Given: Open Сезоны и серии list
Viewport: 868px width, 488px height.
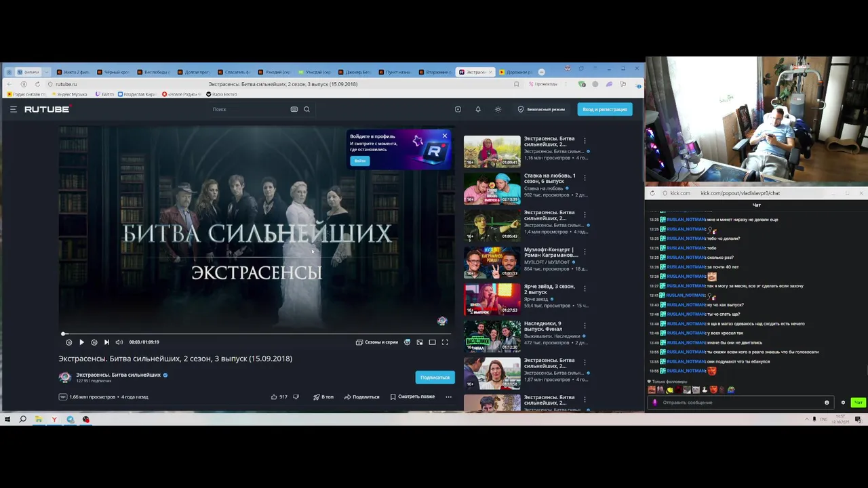Looking at the screenshot, I should [377, 342].
